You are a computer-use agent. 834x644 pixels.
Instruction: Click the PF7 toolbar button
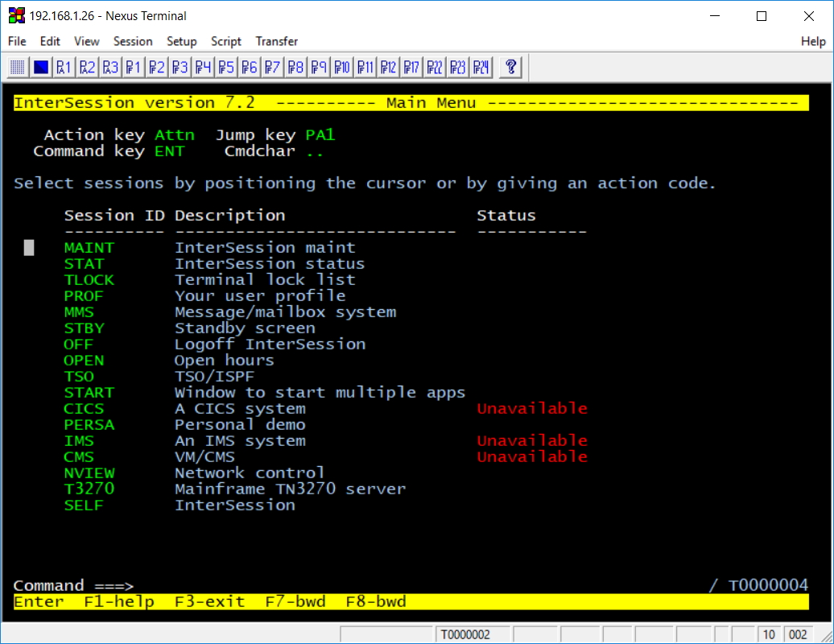(x=272, y=67)
